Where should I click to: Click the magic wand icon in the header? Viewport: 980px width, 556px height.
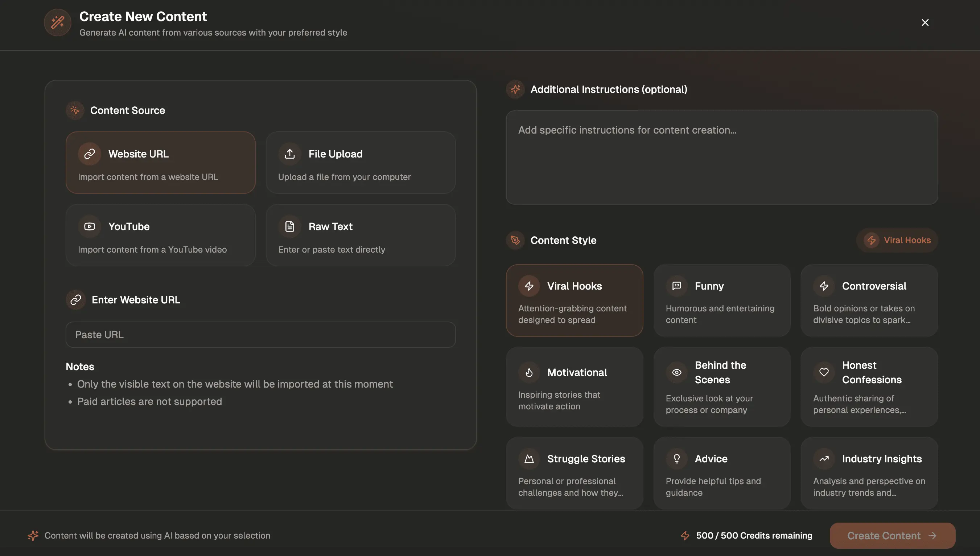tap(57, 22)
